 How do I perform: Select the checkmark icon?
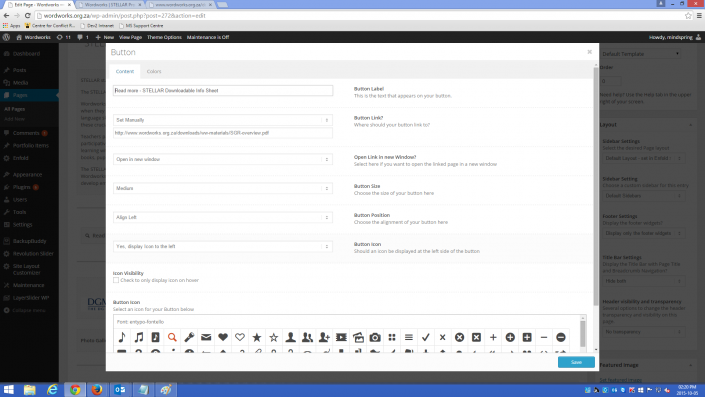[x=426, y=337]
